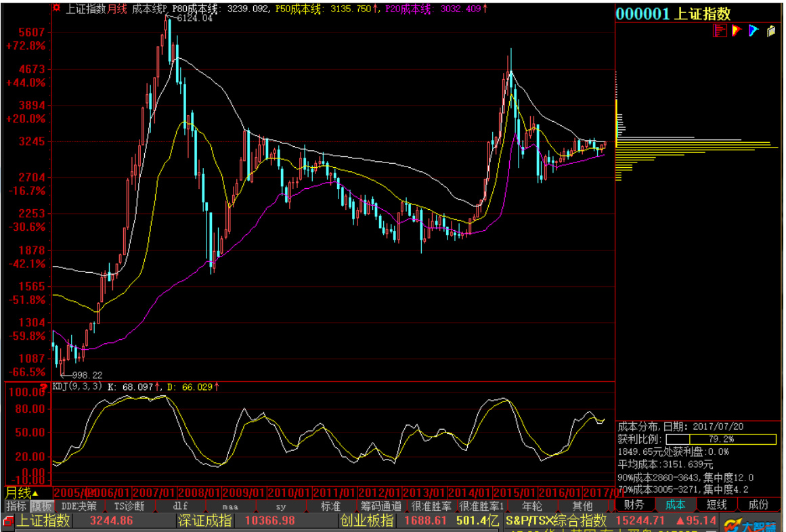Open the 成本 tab
This screenshot has height=532, width=786.
pos(675,505)
